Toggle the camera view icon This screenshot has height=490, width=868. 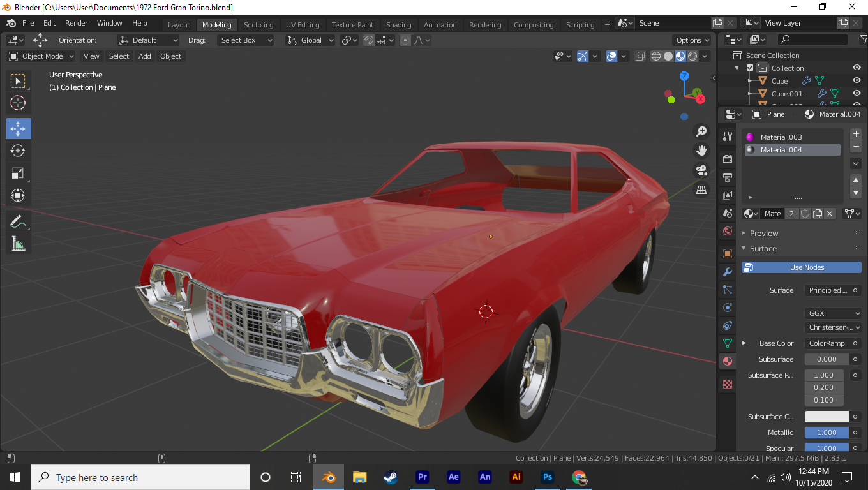(701, 170)
